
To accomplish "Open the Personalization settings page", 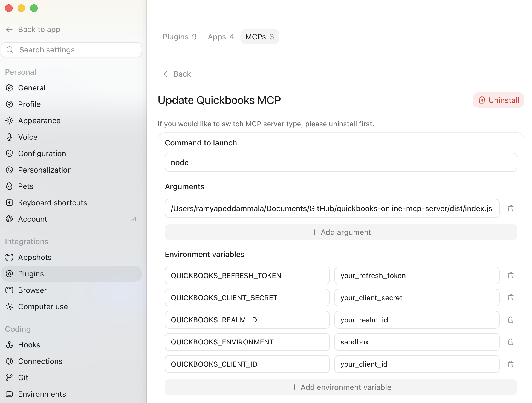I will point(71,170).
